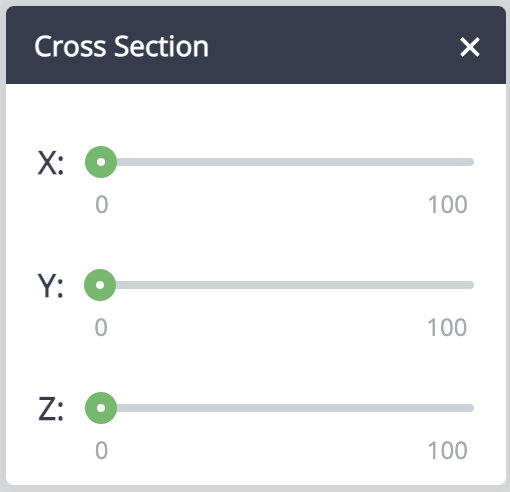Viewport: 510px width, 492px height.
Task: Select the X: axis label
Action: point(50,163)
